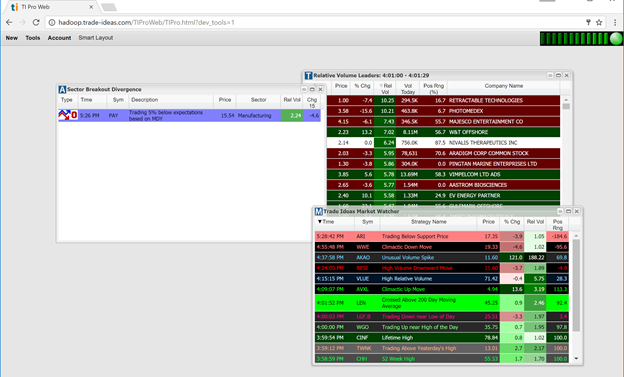The image size is (624, 377).
Task: Select CHH 52 Week High row
Action: (x=442, y=359)
